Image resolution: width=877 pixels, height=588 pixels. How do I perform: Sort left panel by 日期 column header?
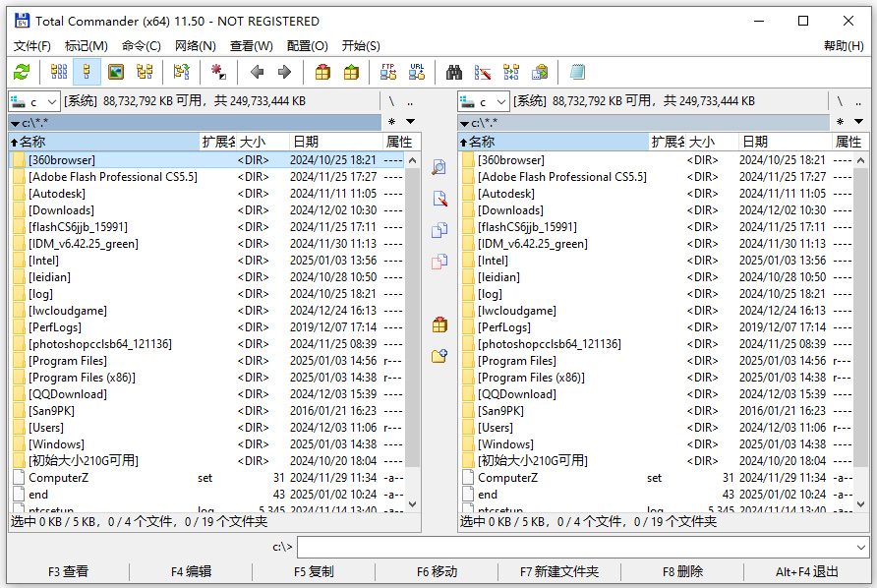click(x=335, y=143)
